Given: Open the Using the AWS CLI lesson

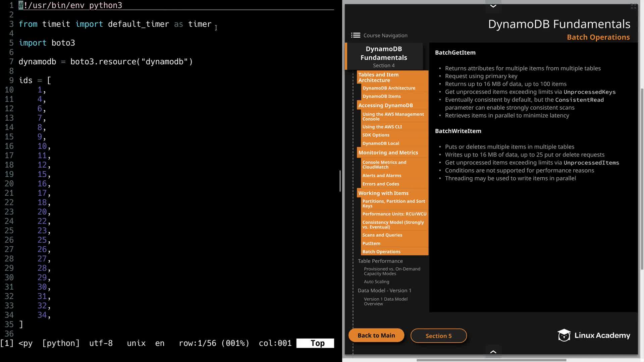Looking at the screenshot, I should (x=382, y=127).
